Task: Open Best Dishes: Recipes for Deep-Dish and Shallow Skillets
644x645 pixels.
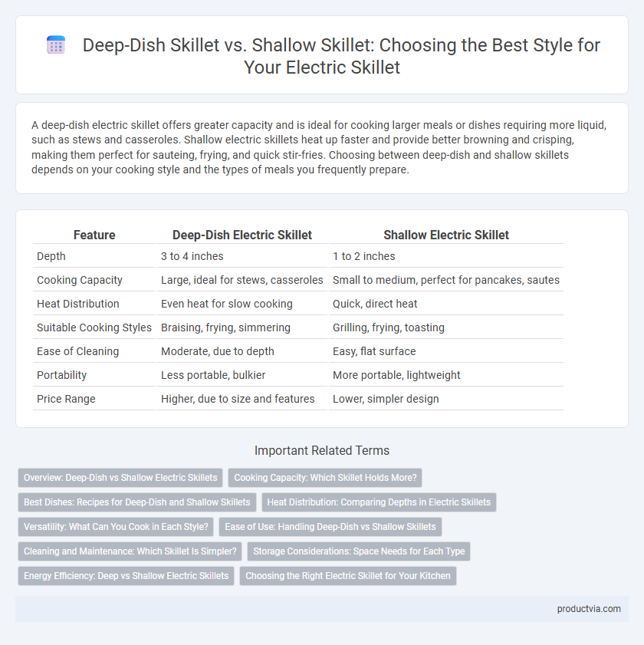Action: coord(137,502)
